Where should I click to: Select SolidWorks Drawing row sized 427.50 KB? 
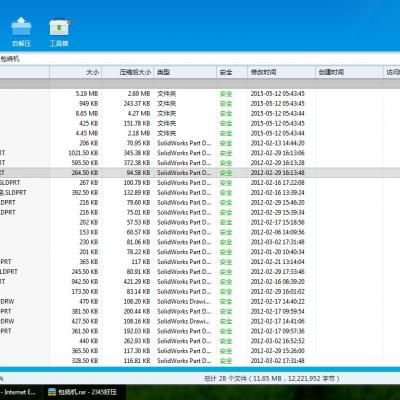[200, 321]
